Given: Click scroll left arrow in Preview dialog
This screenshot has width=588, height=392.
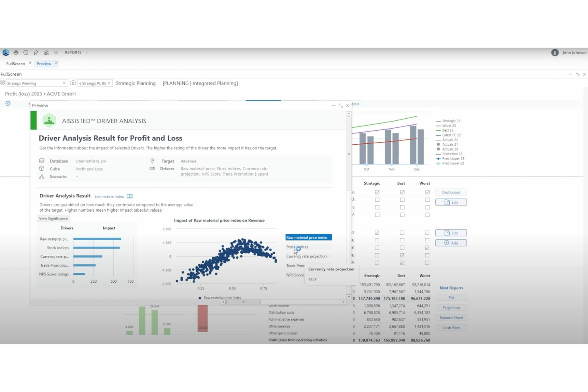Looking at the screenshot, I should tap(223, 302).
